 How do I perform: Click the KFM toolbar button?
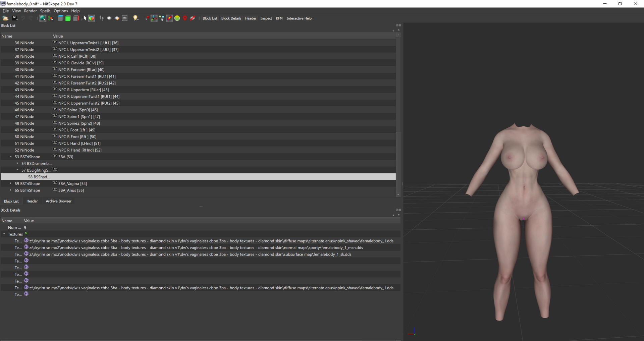(x=279, y=18)
